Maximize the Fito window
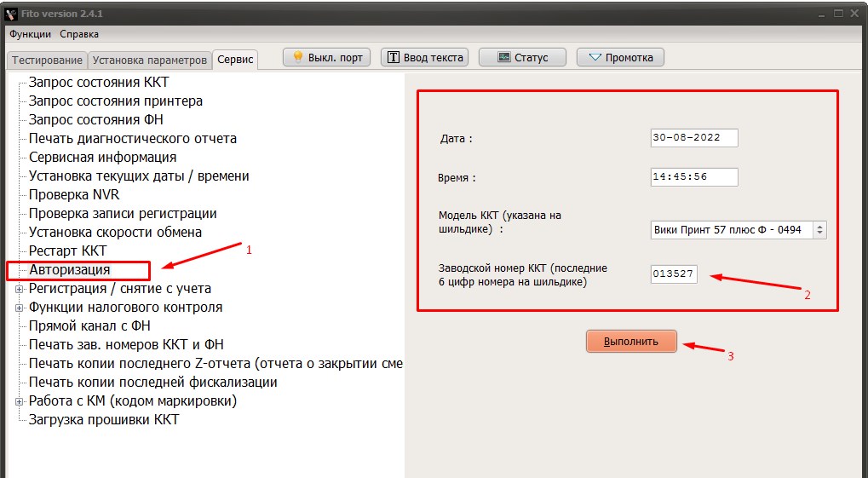Viewport: 868px width, 478px height. tap(839, 14)
